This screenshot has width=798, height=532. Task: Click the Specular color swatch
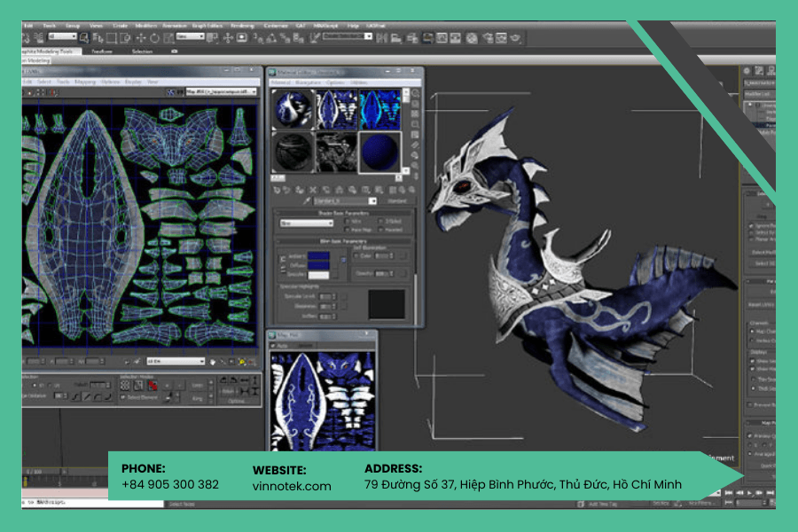pyautogui.click(x=318, y=275)
